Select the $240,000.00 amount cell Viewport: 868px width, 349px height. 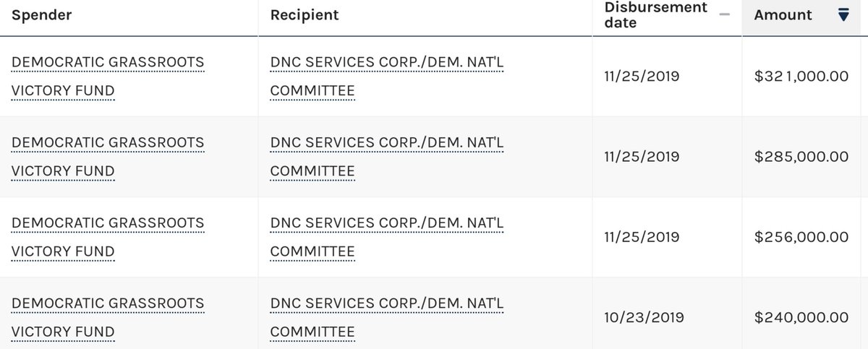click(801, 316)
